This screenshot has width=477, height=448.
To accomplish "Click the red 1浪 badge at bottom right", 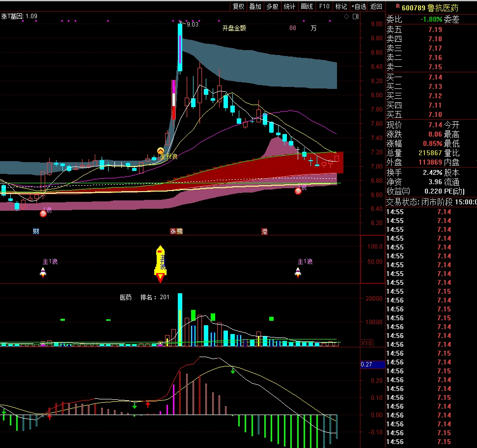I will click(298, 191).
